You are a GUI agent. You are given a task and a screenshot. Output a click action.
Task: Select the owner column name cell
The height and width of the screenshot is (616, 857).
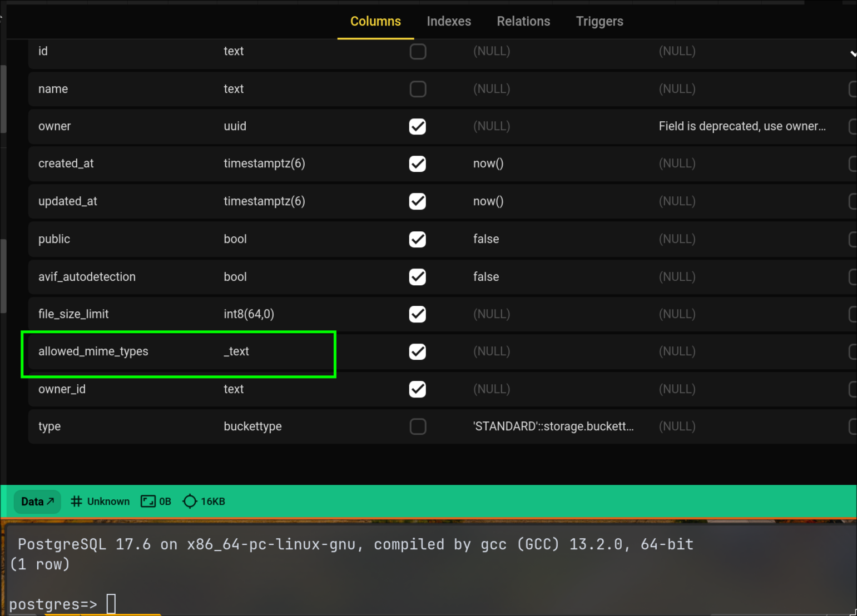(x=55, y=126)
